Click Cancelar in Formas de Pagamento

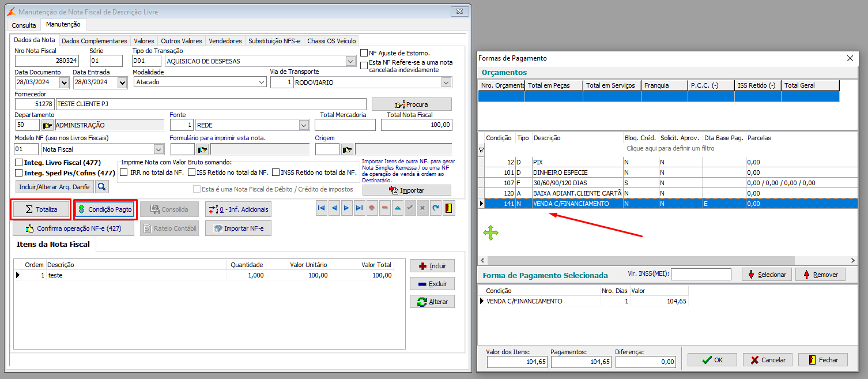coord(768,359)
